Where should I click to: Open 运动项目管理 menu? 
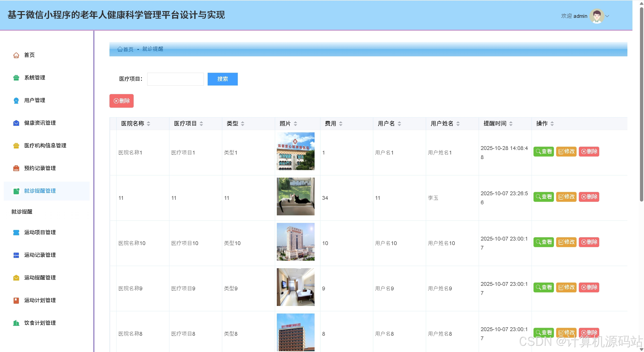pyautogui.click(x=47, y=232)
